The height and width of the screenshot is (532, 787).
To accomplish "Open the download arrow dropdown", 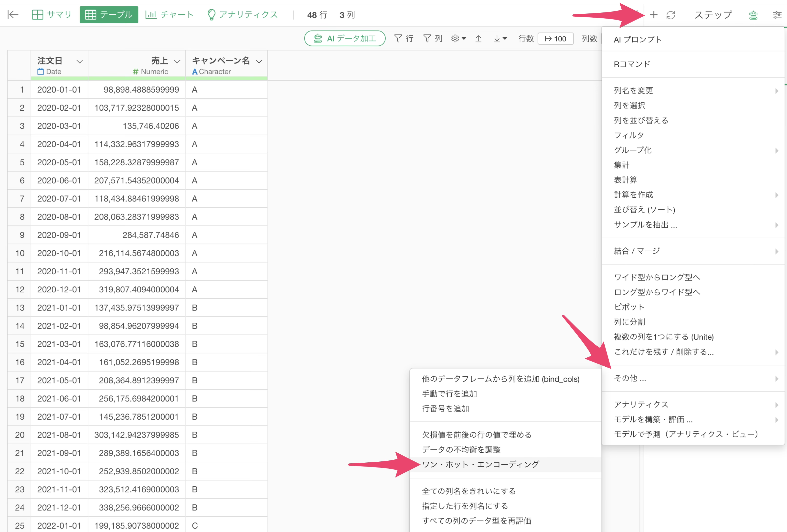I will coord(500,39).
